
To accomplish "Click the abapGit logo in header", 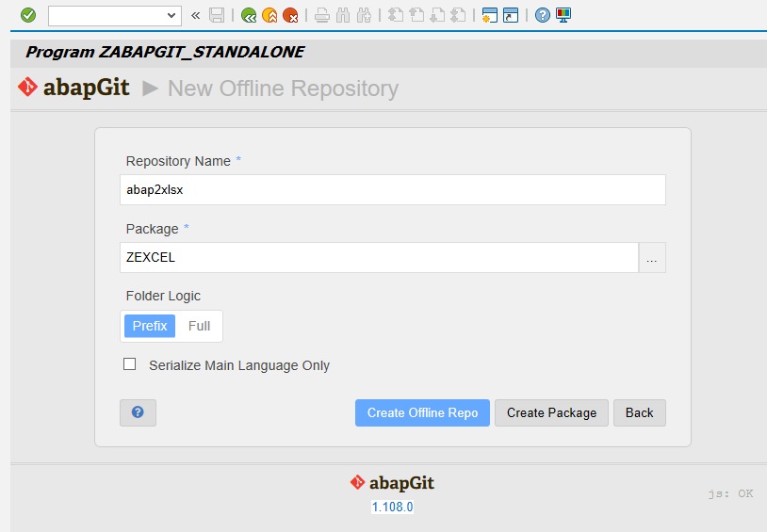I will pyautogui.click(x=73, y=88).
